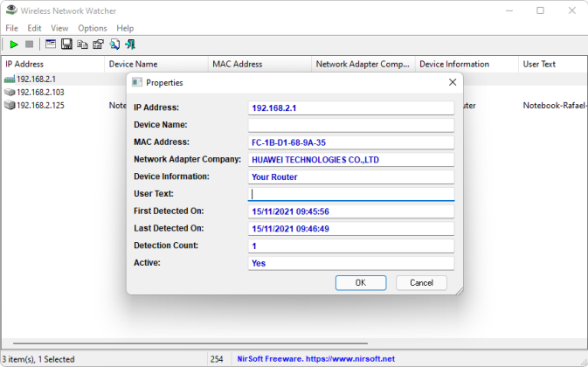Open the Help menu
Image resolution: width=588 pixels, height=367 pixels.
(x=125, y=28)
